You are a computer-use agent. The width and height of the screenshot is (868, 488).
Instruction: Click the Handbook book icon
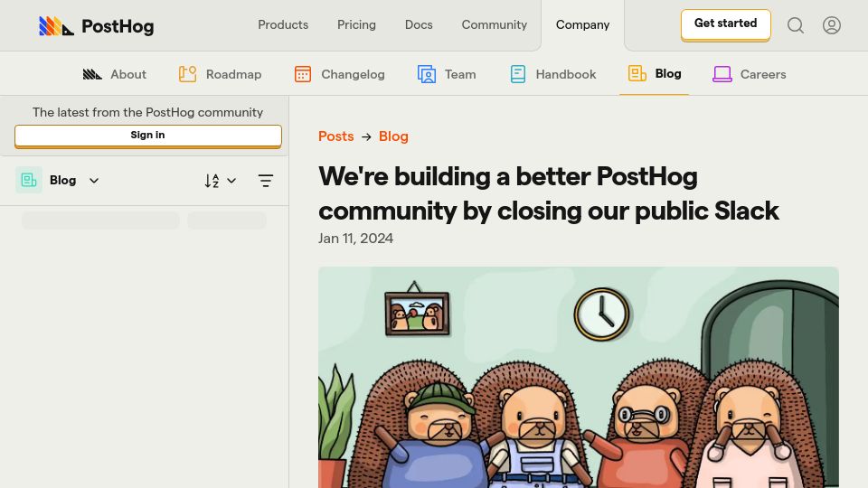[517, 74]
